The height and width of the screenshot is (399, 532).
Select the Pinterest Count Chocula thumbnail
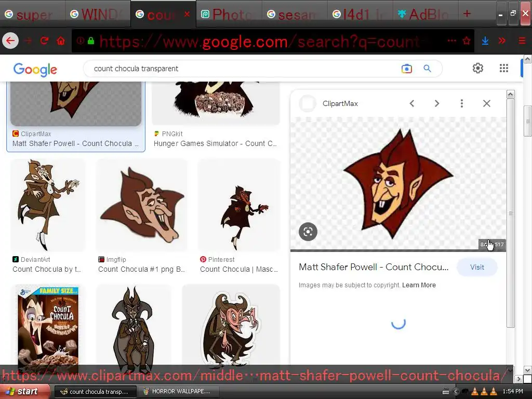click(x=239, y=205)
